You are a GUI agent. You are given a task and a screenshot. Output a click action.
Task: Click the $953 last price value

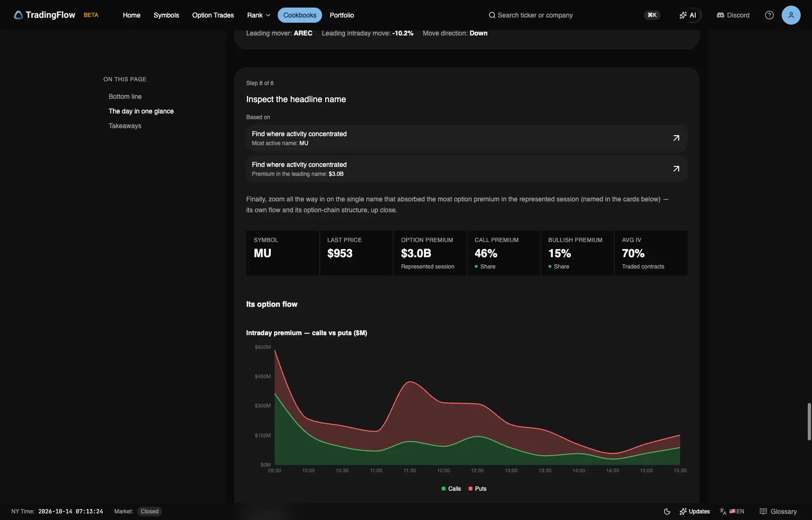click(x=340, y=253)
